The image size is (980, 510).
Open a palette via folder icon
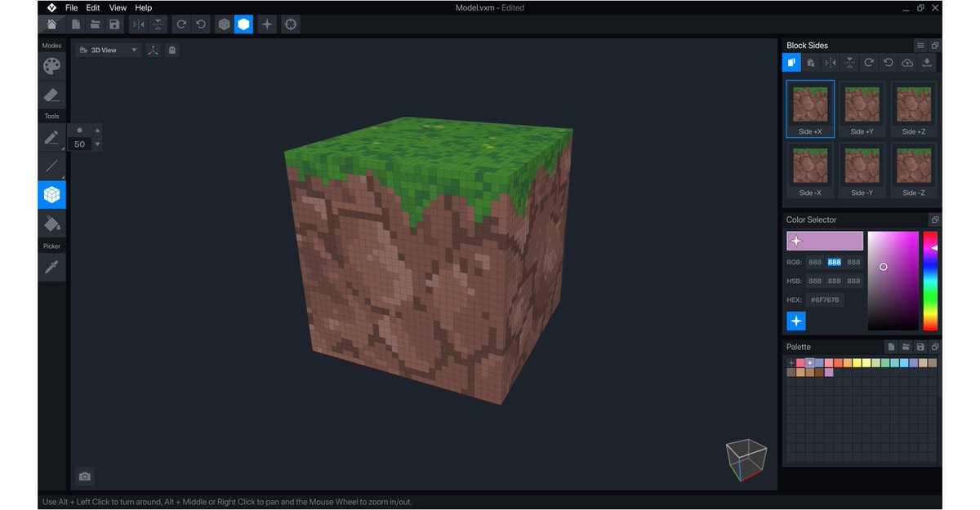tap(906, 347)
